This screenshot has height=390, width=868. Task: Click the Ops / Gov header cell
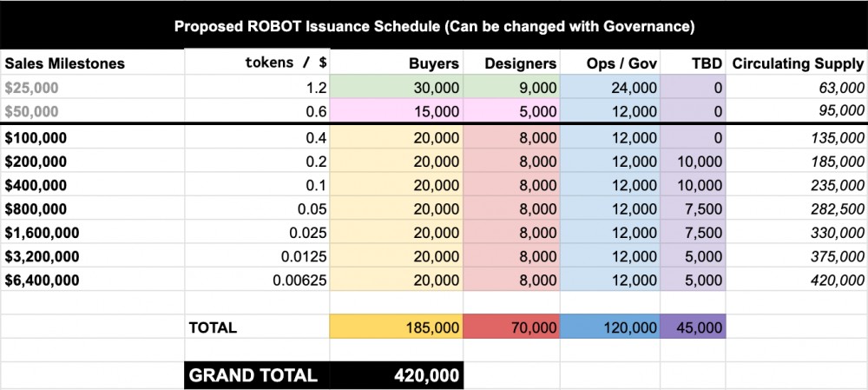click(x=621, y=63)
